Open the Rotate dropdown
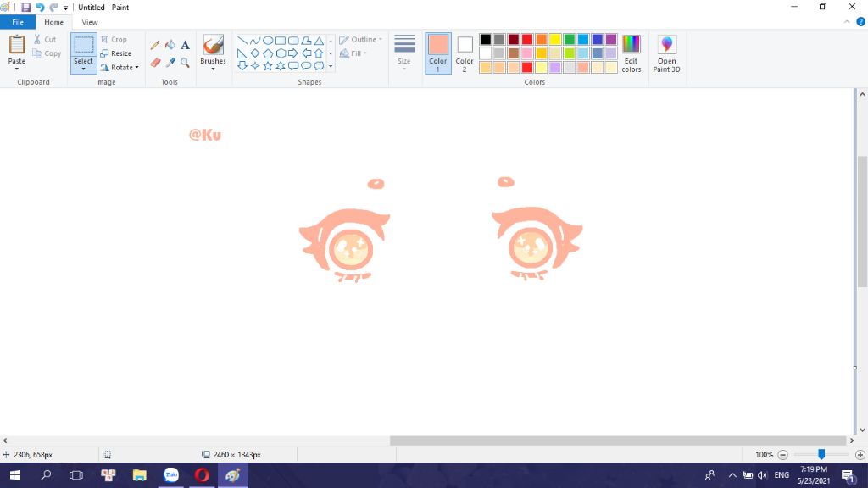This screenshot has height=488, width=868. [x=120, y=68]
